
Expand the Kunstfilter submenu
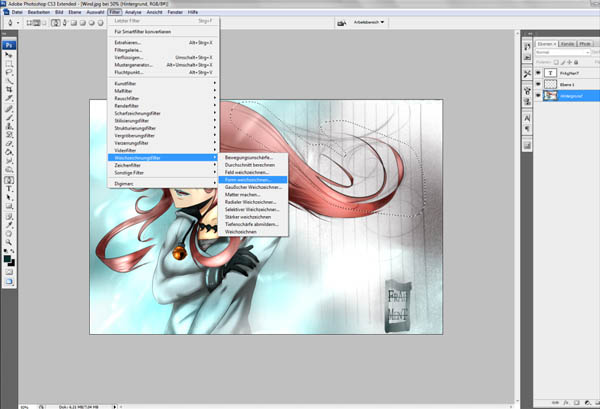click(163, 83)
